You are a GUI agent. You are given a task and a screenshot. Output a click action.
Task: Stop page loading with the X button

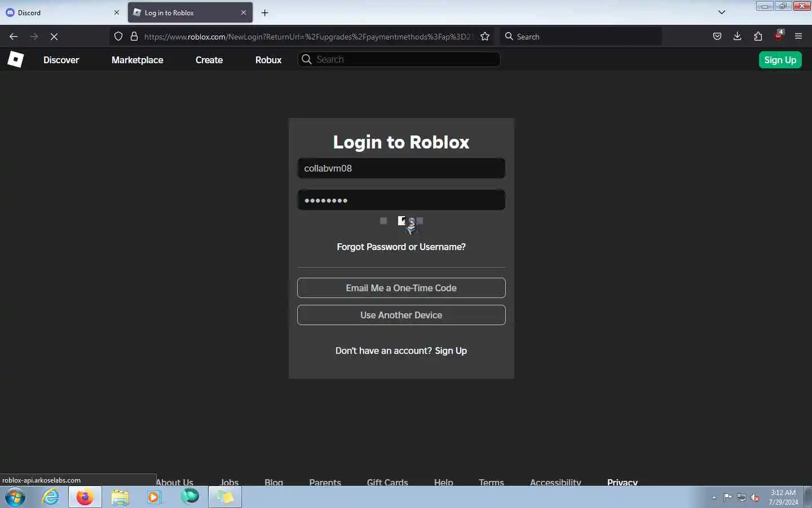tap(54, 36)
